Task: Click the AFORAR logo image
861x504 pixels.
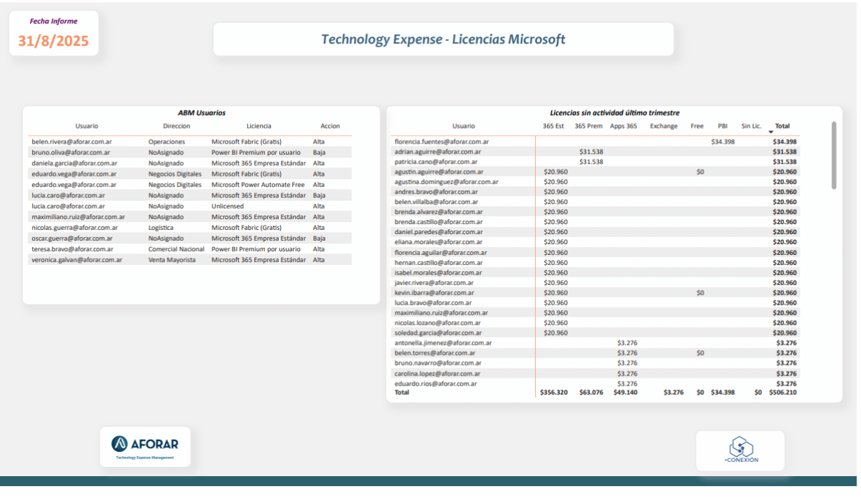Action: [145, 447]
